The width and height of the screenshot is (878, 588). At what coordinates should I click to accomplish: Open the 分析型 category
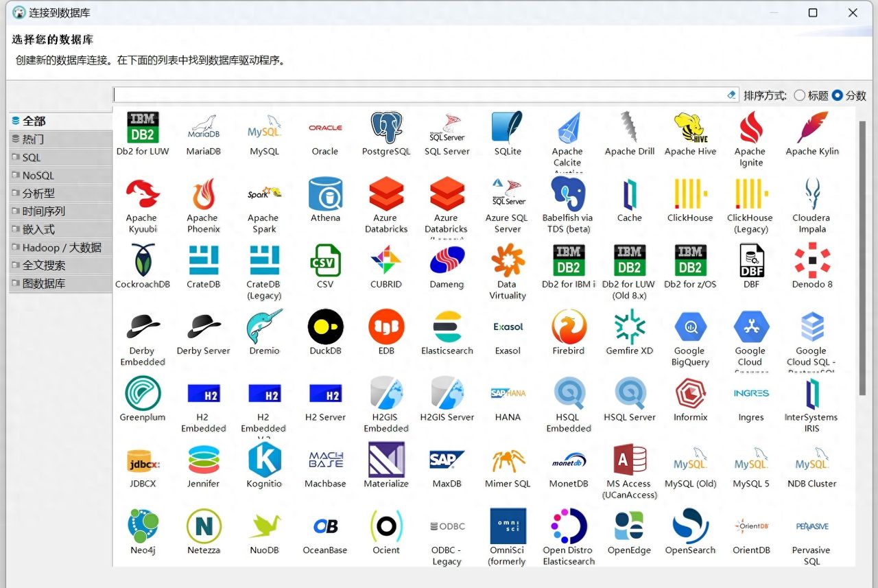pyautogui.click(x=60, y=193)
